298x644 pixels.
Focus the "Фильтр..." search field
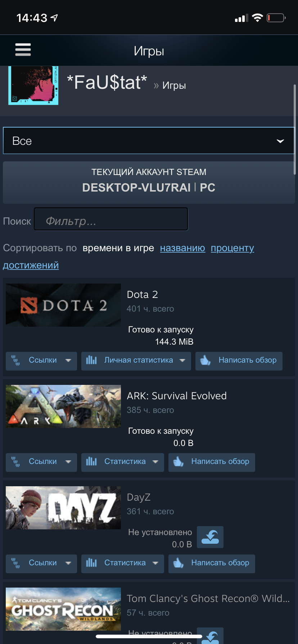pyautogui.click(x=111, y=219)
